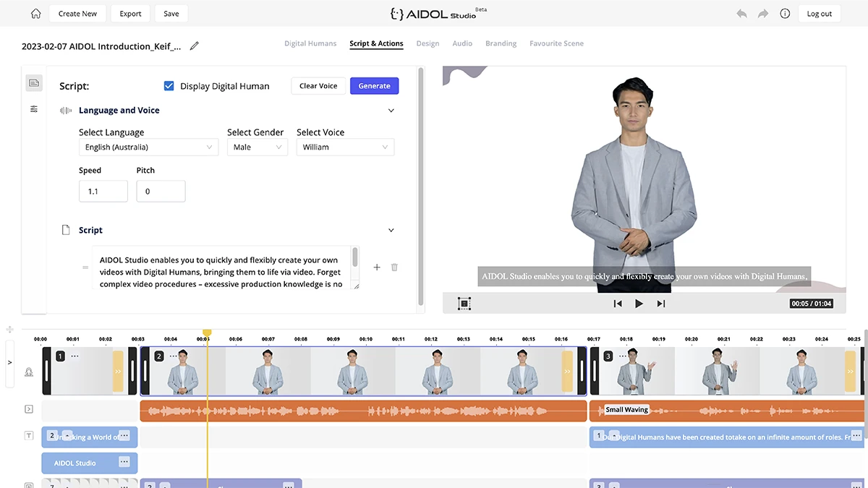
Task: Open the Select Voice dropdown
Action: click(346, 147)
